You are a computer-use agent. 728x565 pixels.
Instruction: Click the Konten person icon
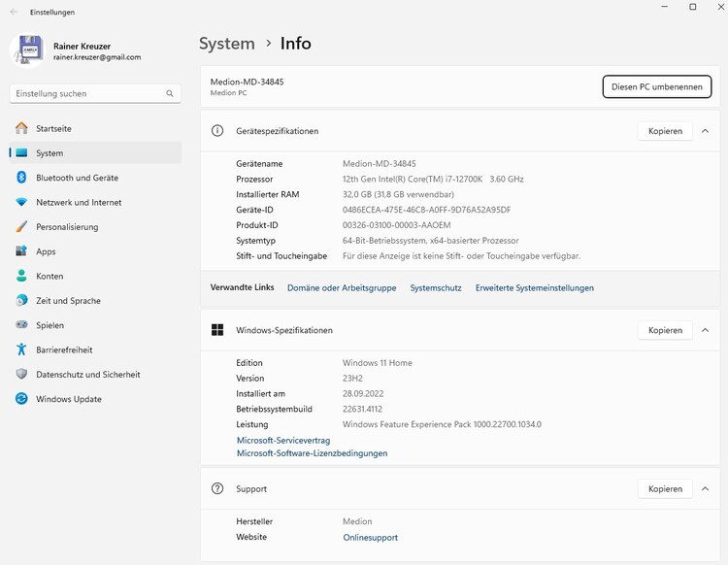pos(21,276)
